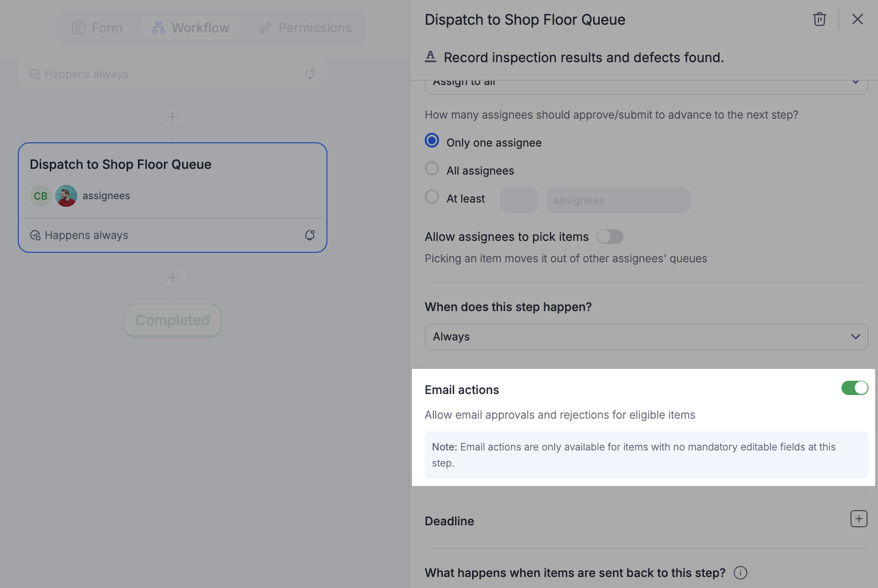Disable the Email actions toggle
This screenshot has height=588, width=878.
point(854,388)
